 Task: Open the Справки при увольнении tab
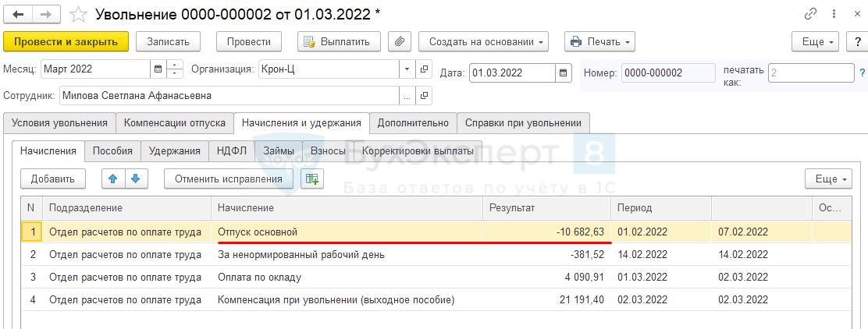[523, 122]
